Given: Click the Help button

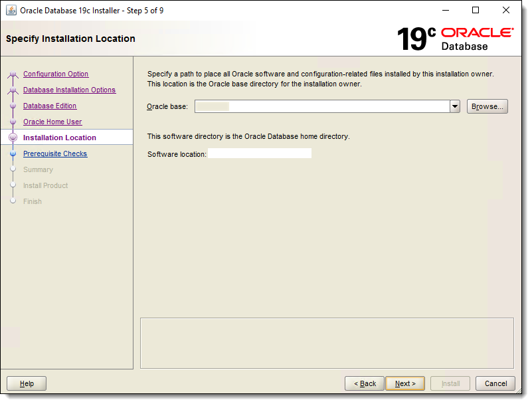Looking at the screenshot, I should tap(26, 383).
